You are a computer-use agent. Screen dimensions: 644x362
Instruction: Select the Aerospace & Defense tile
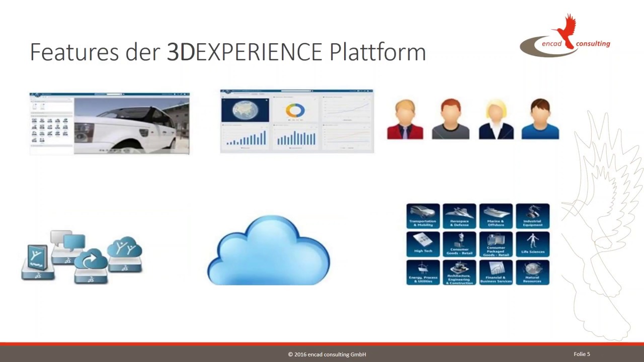(459, 216)
